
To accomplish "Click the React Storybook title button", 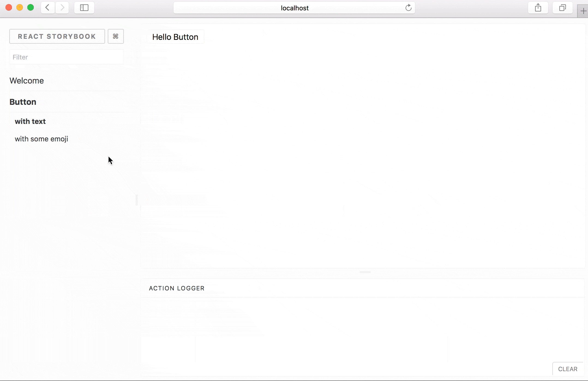I will pyautogui.click(x=57, y=36).
